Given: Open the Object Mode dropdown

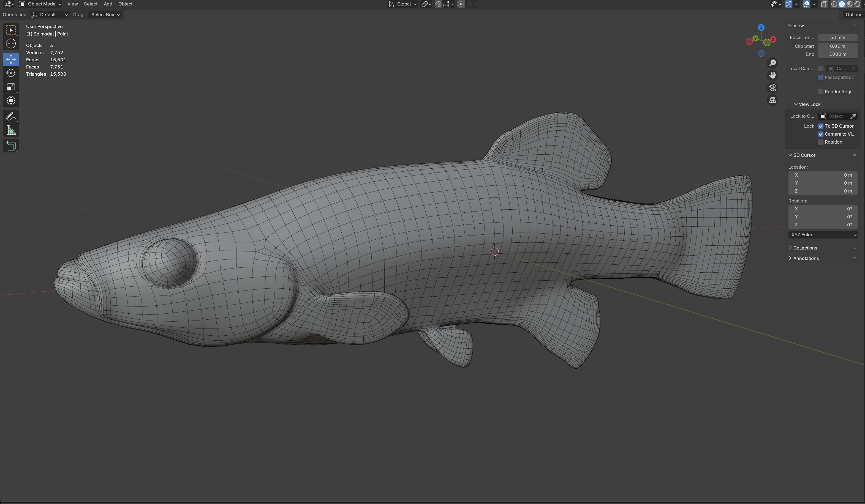Looking at the screenshot, I should 40,4.
